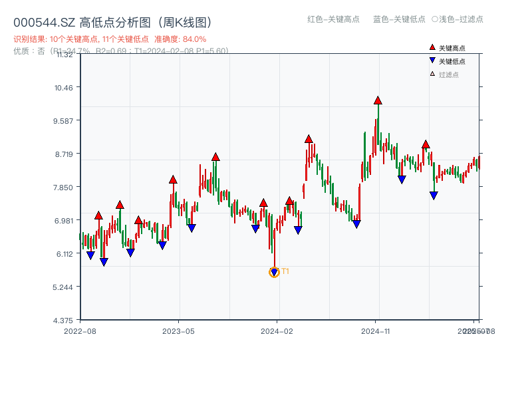Image resolution: width=532 pixels, height=399 pixels.
Task: Click the 蓝色-关键低点 header label
Action: pyautogui.click(x=399, y=19)
